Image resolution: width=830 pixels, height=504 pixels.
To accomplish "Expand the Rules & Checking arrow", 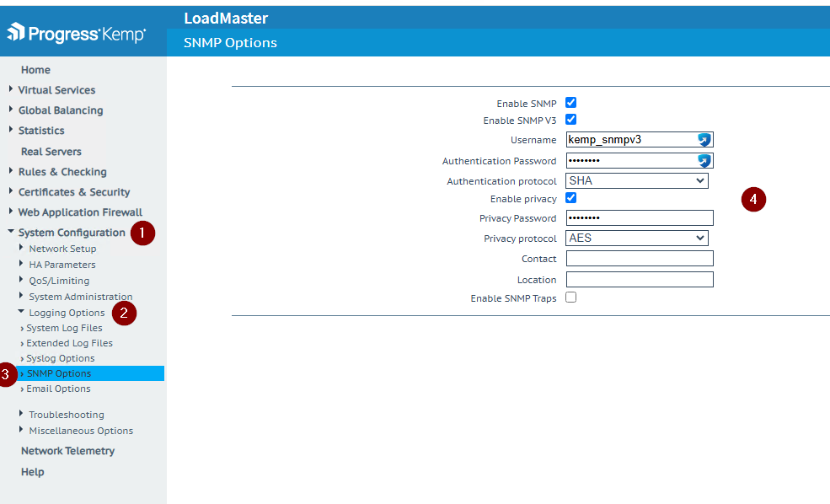I will click(x=11, y=170).
